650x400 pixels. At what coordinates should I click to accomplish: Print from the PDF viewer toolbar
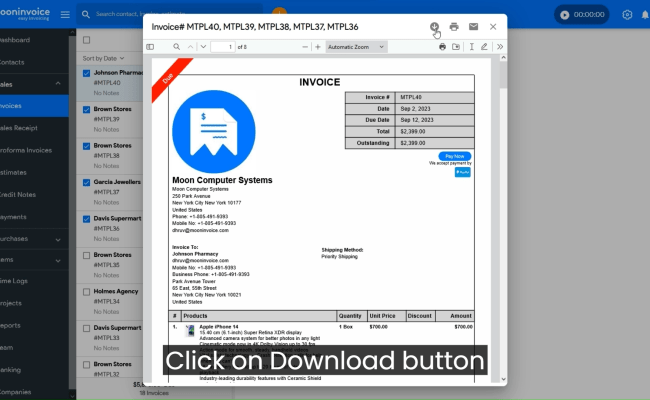(x=442, y=47)
